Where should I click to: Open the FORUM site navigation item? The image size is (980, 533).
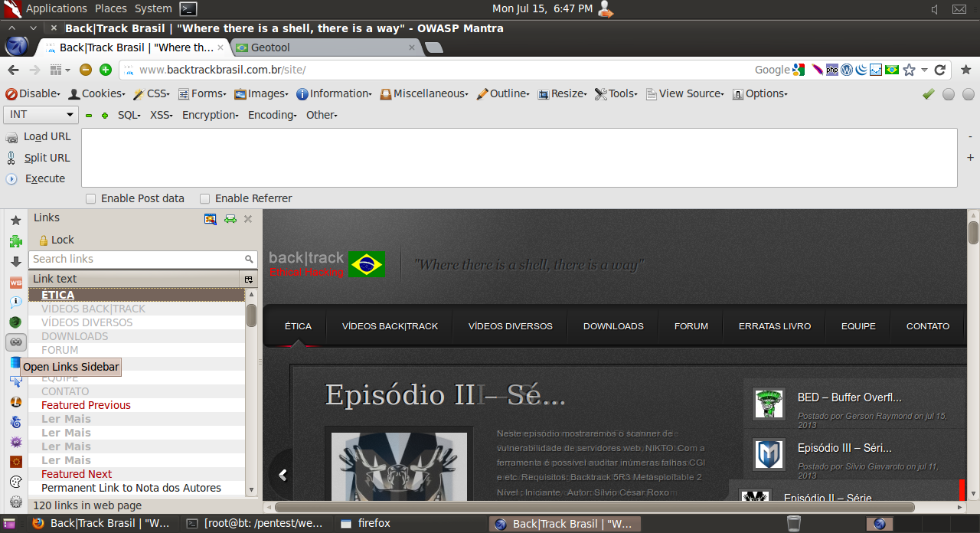[x=691, y=326]
